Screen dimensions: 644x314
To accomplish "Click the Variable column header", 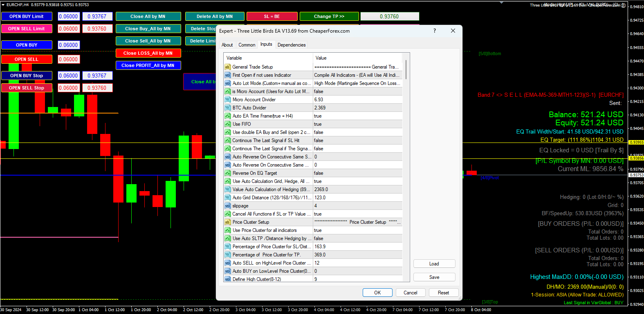I will point(268,58).
